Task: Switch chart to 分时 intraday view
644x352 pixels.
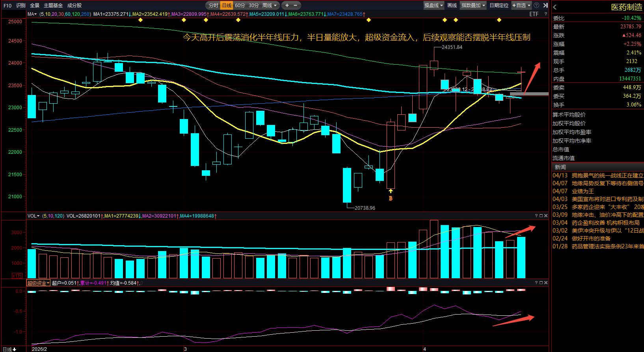Action: (213, 6)
